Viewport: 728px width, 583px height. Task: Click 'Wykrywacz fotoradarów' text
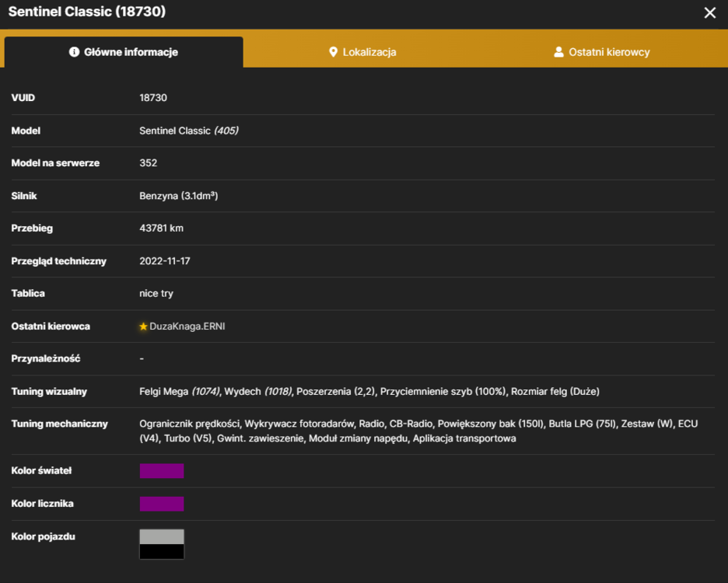click(299, 424)
